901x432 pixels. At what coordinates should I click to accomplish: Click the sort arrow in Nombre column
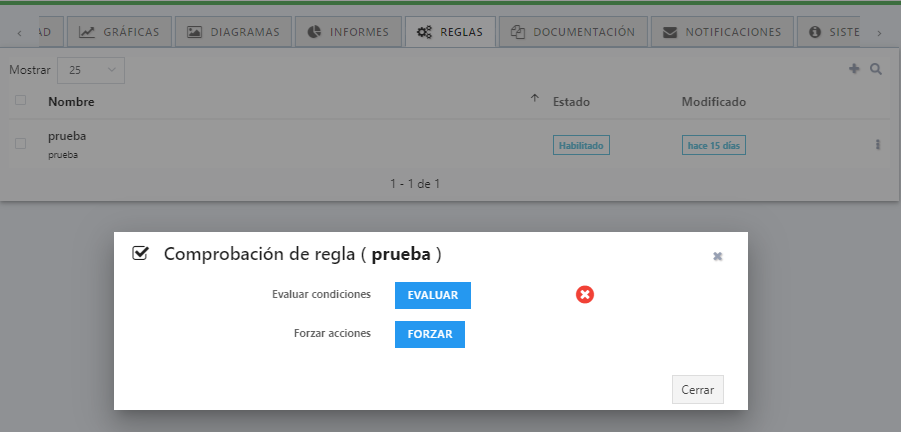point(534,99)
